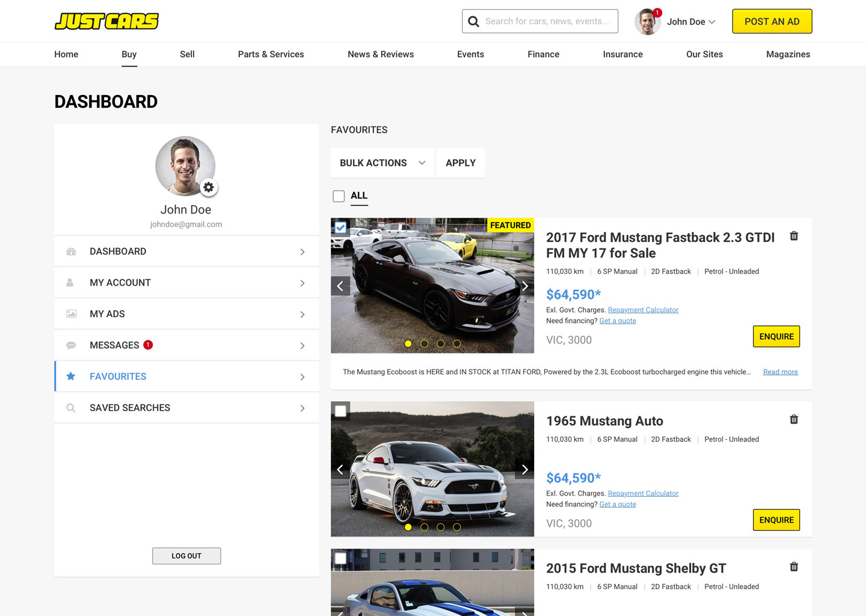The image size is (866, 616).
Task: Delete the 2017 Ford Mustang Fastback listing
Action: click(x=794, y=236)
